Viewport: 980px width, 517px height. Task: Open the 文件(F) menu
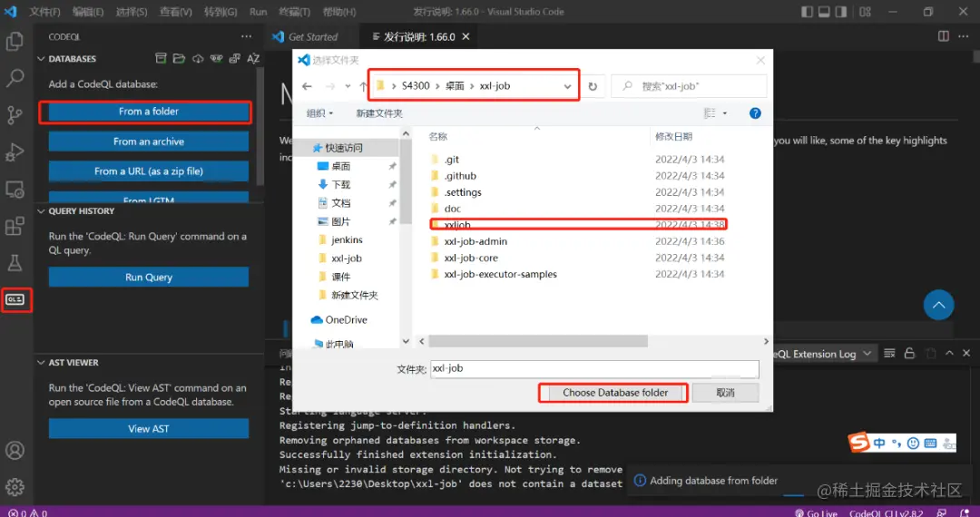tap(44, 12)
